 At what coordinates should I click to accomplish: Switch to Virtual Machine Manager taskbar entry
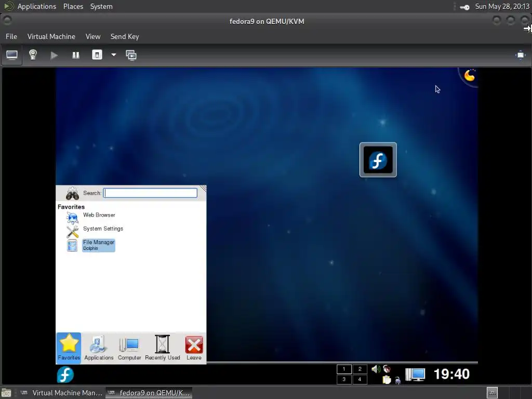[62, 393]
